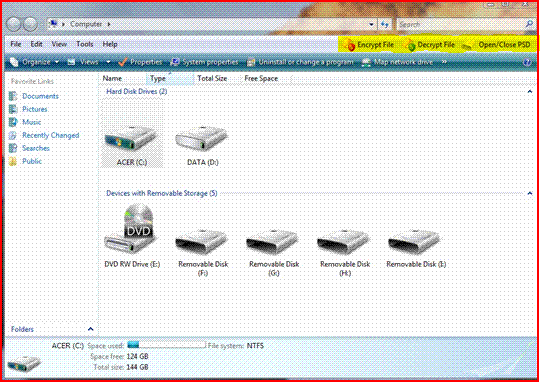Select Removable Disk (F:)
This screenshot has height=382, width=540.
(203, 252)
